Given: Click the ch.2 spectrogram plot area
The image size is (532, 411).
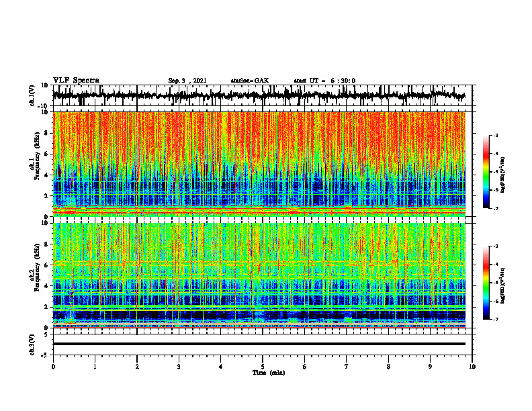Looking at the screenshot, I should pos(259,275).
